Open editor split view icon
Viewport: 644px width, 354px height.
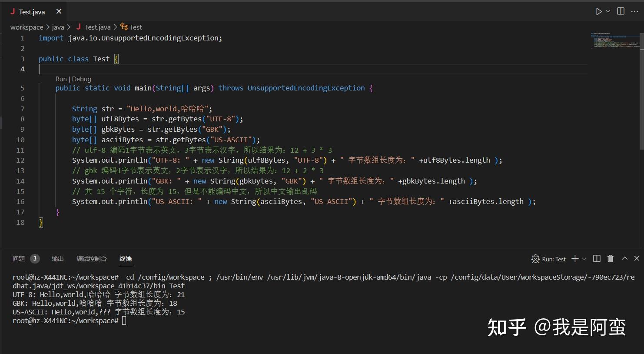[620, 11]
